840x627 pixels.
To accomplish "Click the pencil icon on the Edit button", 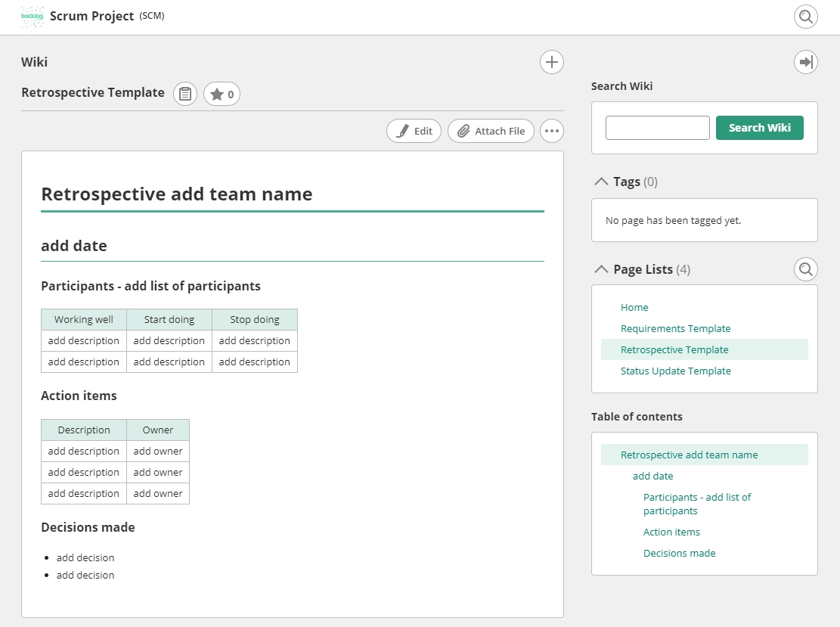I will coord(401,130).
